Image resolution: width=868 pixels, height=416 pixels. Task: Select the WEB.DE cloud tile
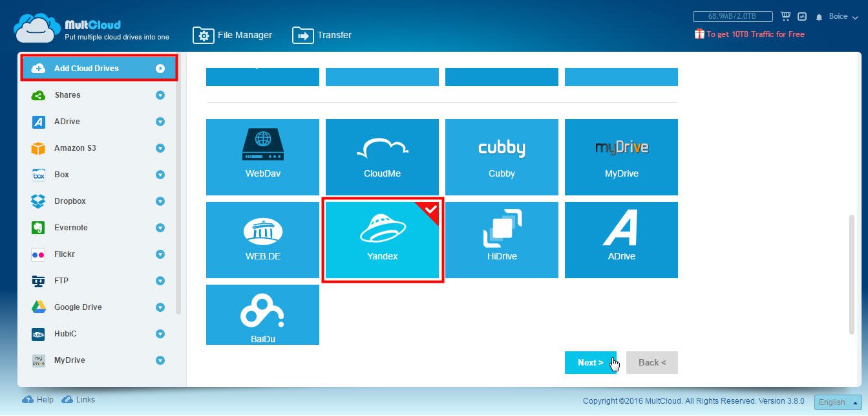[262, 240]
